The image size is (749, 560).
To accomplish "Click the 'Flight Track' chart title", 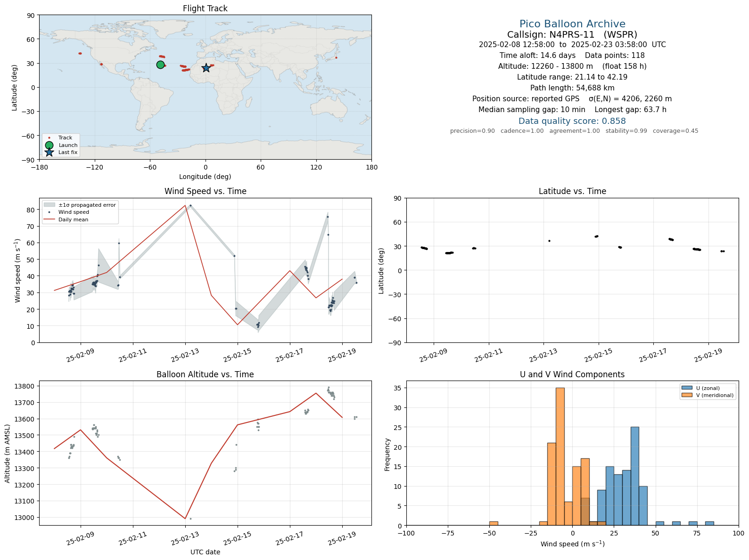I will (x=205, y=8).
